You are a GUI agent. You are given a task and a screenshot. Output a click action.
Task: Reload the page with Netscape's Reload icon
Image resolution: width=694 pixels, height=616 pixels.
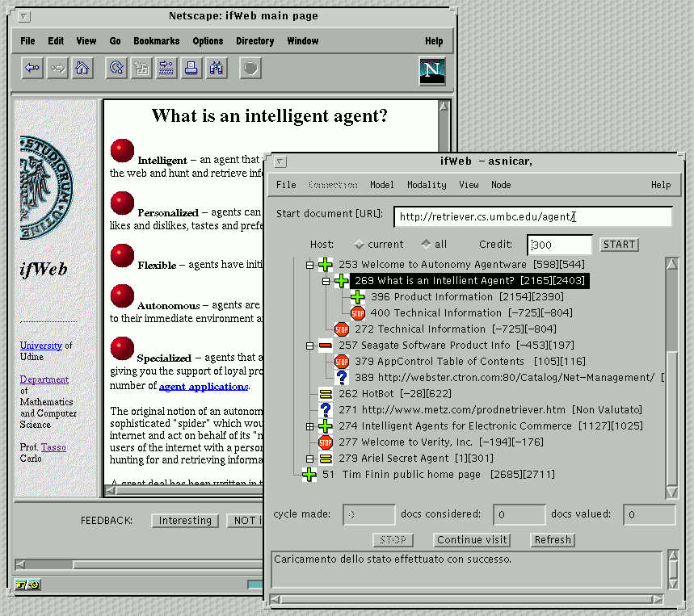tap(116, 68)
